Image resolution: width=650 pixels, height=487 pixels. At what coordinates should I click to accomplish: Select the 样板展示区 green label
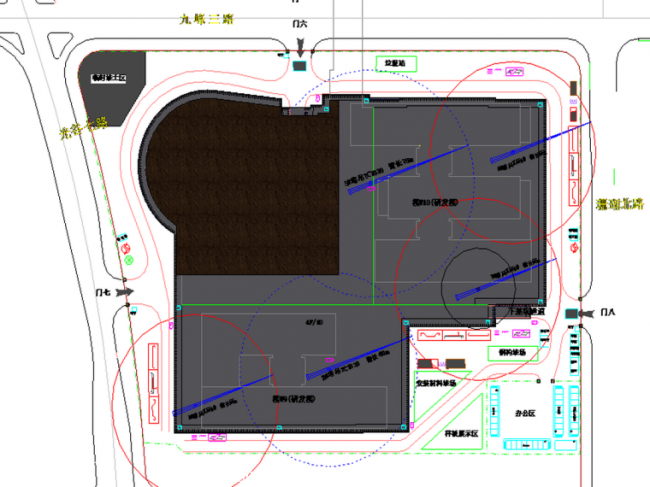[462, 434]
